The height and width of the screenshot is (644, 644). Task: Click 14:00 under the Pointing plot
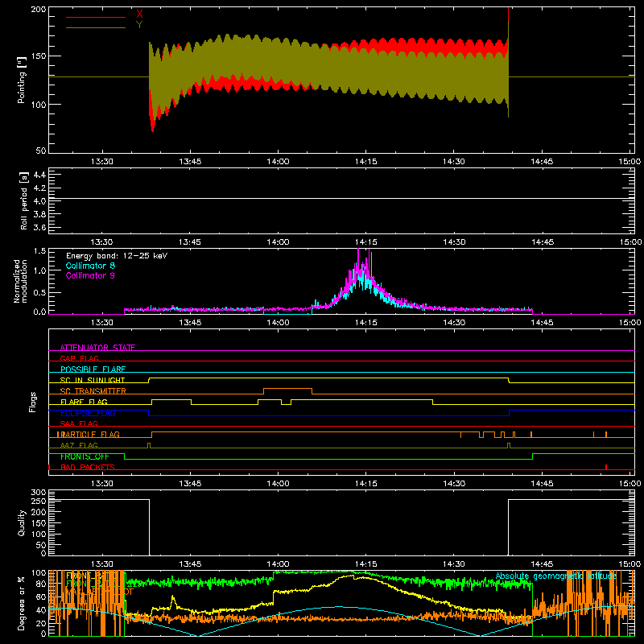[x=278, y=162]
